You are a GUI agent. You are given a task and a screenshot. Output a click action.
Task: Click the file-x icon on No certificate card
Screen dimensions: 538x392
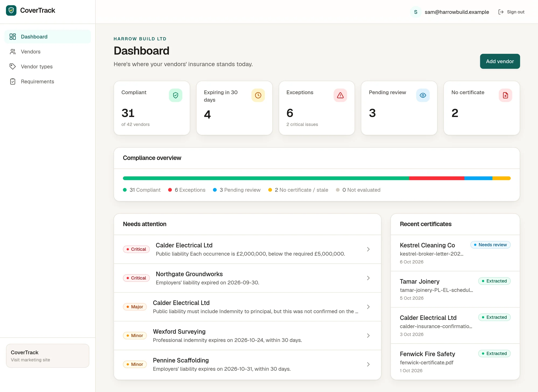(x=505, y=95)
